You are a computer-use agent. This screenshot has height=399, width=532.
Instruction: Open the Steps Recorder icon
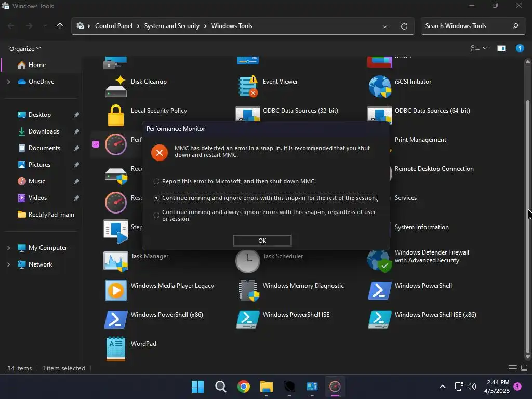click(x=116, y=232)
